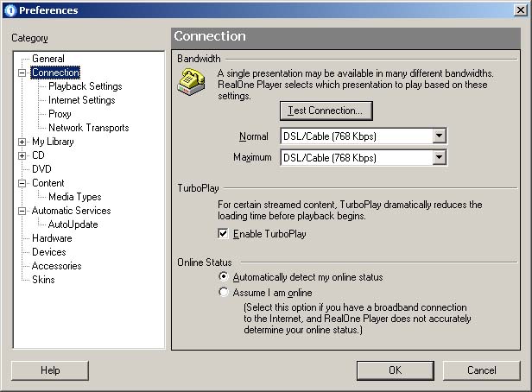Go to Network Transports category
Image resolution: width=532 pixels, height=392 pixels.
coord(88,128)
